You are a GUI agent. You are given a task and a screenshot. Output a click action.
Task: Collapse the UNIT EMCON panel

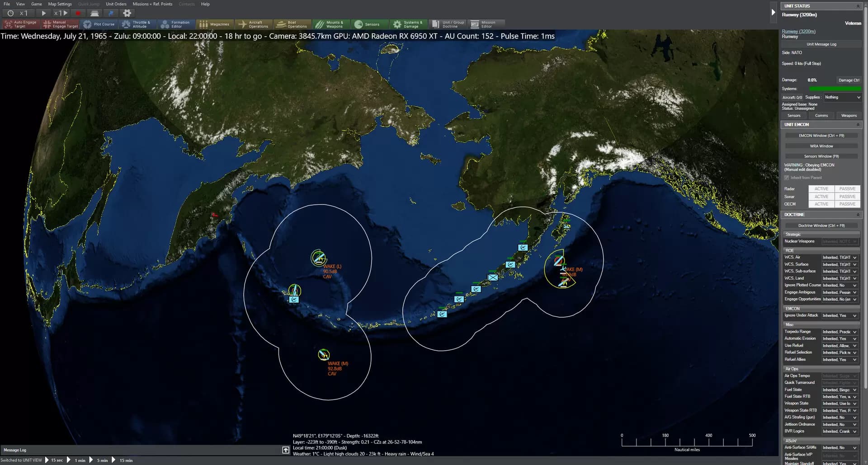coord(858,125)
